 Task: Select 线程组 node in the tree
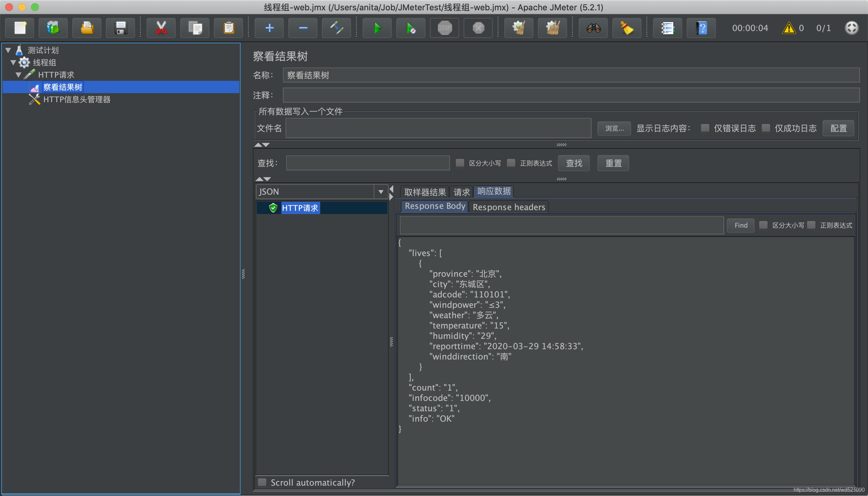[x=44, y=63]
